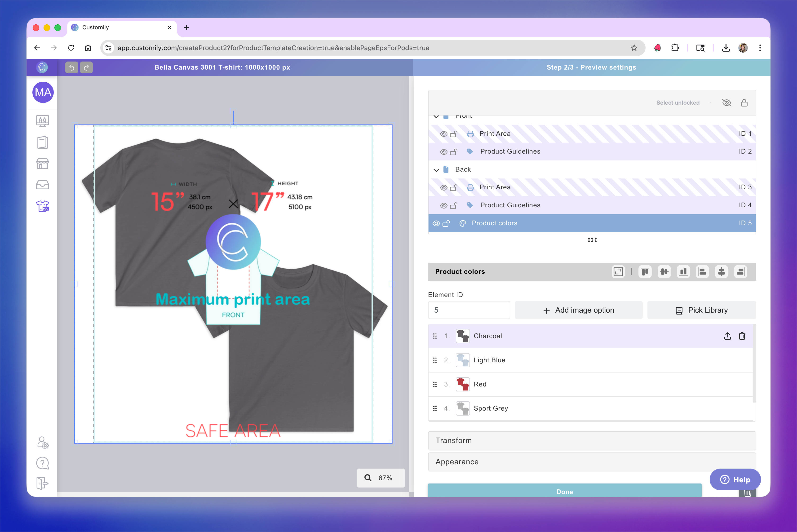797x532 pixels.
Task: Click Add image option button
Action: (x=579, y=310)
